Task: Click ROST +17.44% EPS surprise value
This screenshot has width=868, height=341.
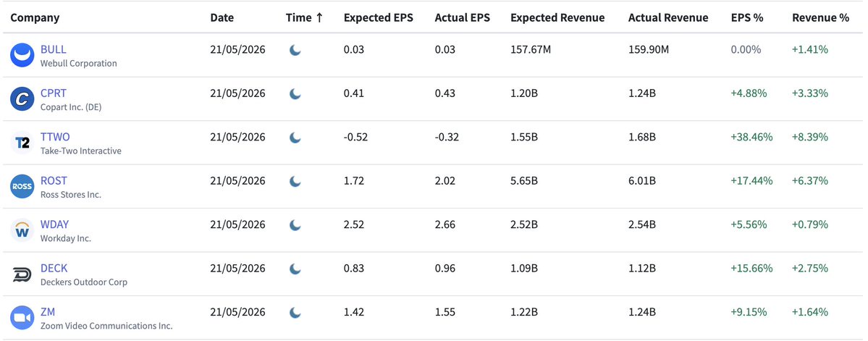Action: pos(751,180)
